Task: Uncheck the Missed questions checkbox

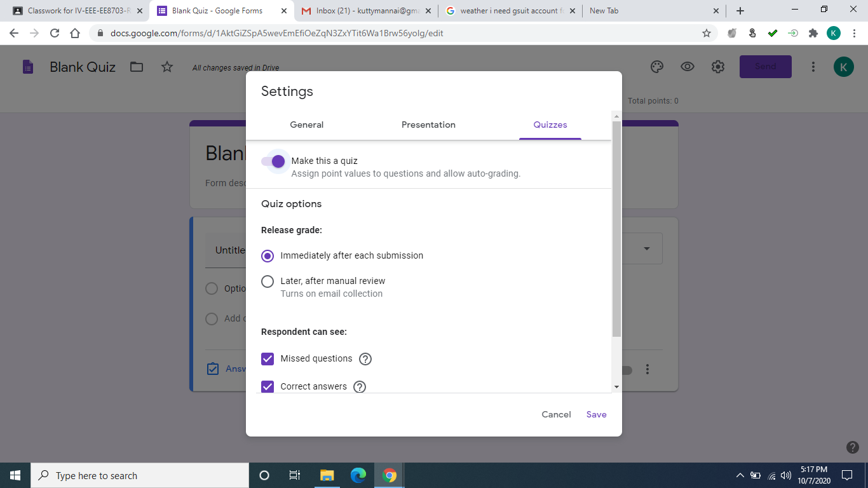Action: tap(268, 359)
